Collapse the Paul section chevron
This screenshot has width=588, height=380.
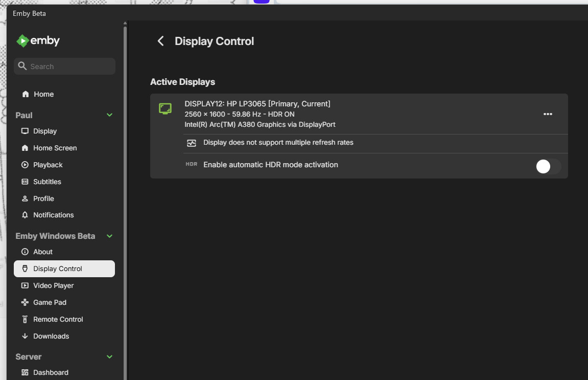[x=109, y=116]
